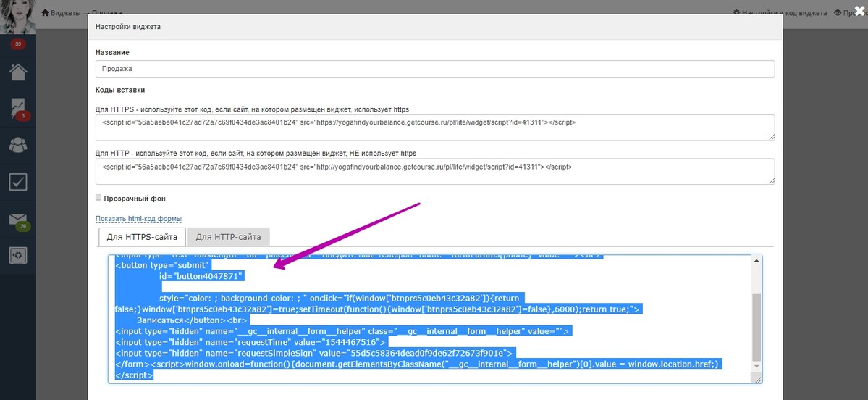Click the profile avatar picture
Image resolution: width=868 pixels, height=400 pixels.
tap(17, 17)
